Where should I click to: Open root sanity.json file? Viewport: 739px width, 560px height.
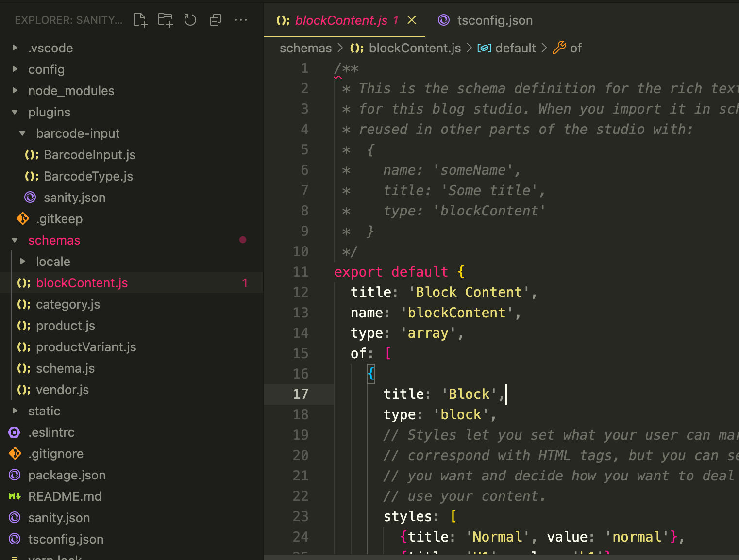132,518
